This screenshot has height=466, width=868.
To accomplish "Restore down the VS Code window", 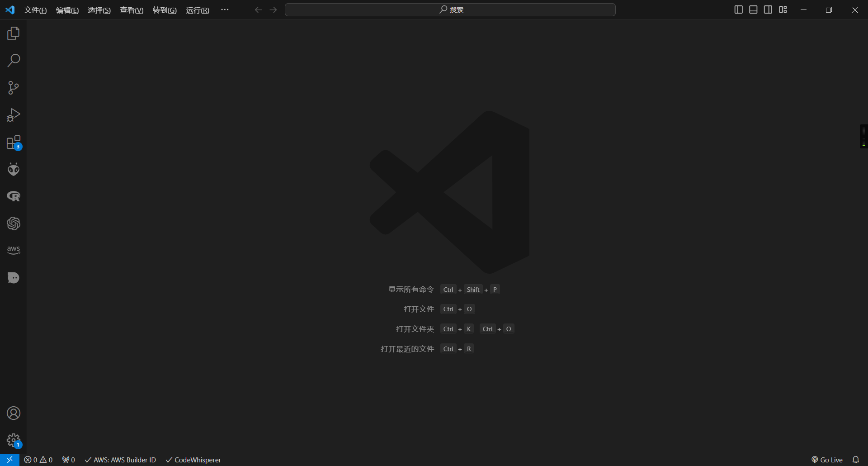I will pyautogui.click(x=829, y=10).
